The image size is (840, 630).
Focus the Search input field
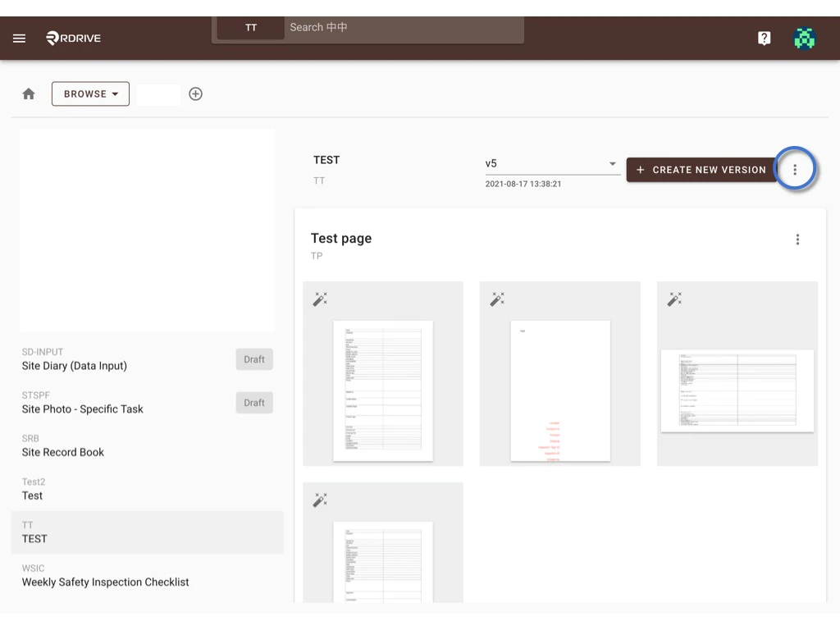404,27
